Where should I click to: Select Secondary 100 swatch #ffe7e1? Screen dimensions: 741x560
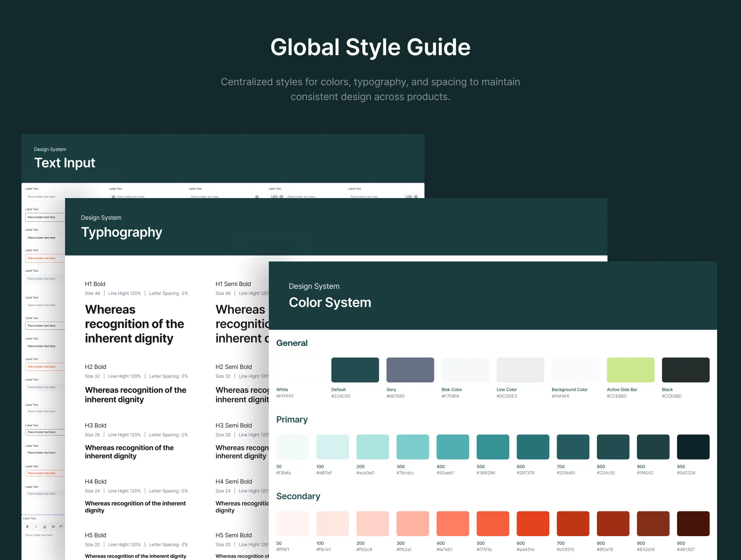333,523
